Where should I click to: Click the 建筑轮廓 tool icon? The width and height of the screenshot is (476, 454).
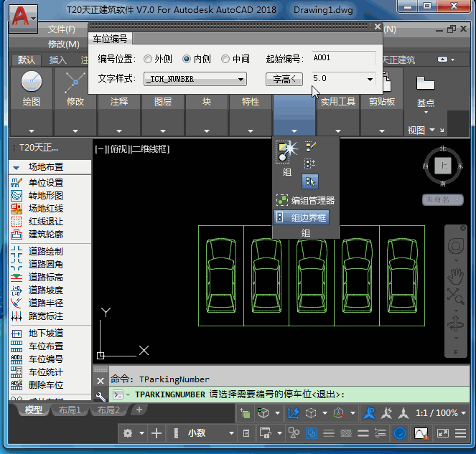click(17, 235)
